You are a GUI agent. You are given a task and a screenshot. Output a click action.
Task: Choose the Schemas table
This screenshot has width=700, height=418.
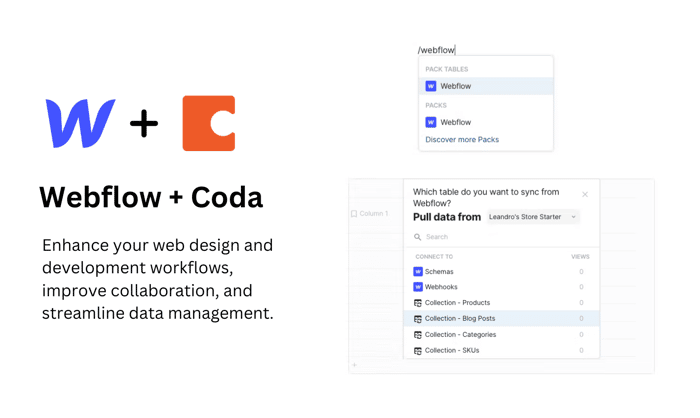(x=501, y=272)
